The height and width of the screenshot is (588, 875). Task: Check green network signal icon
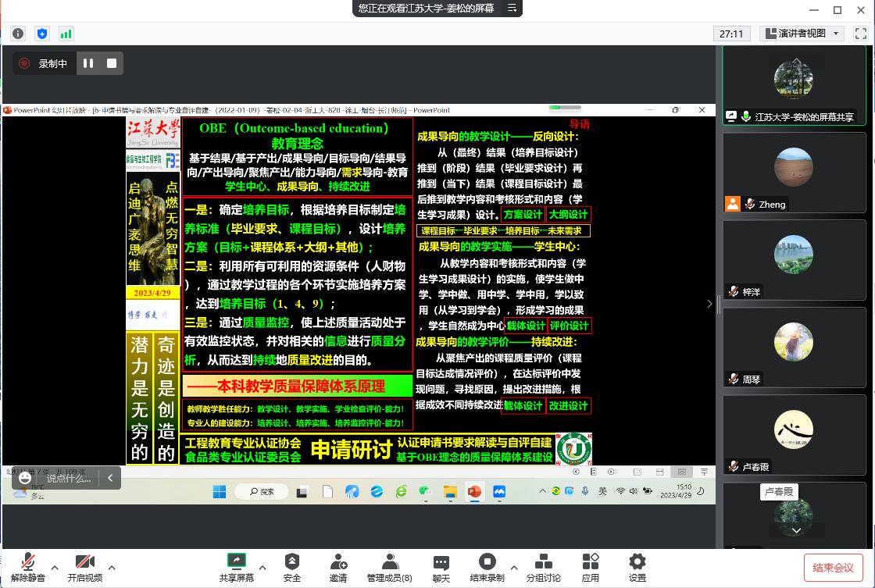click(66, 34)
